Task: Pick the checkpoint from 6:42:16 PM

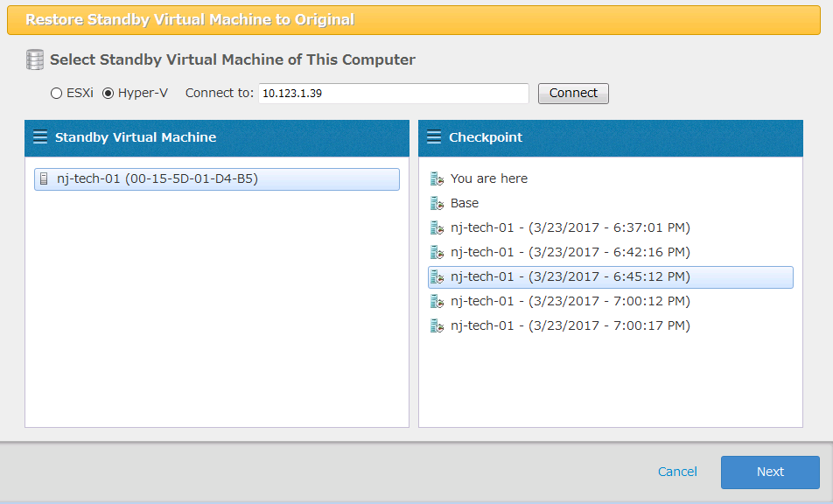Action: click(570, 252)
